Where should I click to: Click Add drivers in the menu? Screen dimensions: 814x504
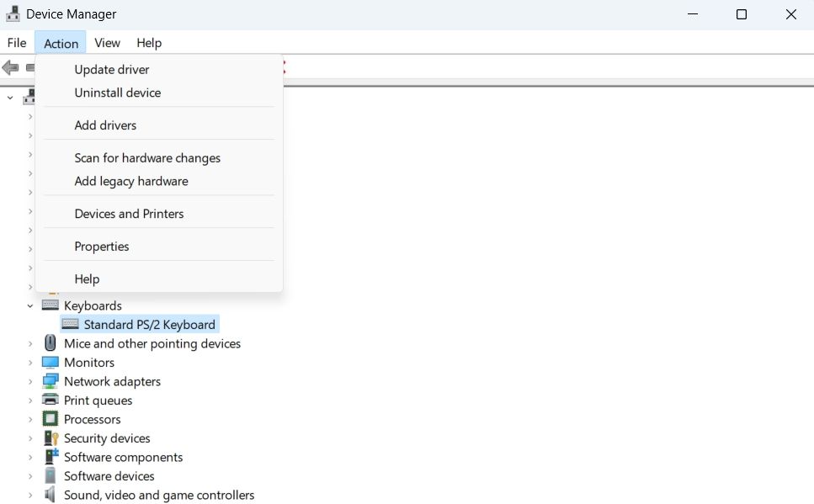pyautogui.click(x=159, y=125)
